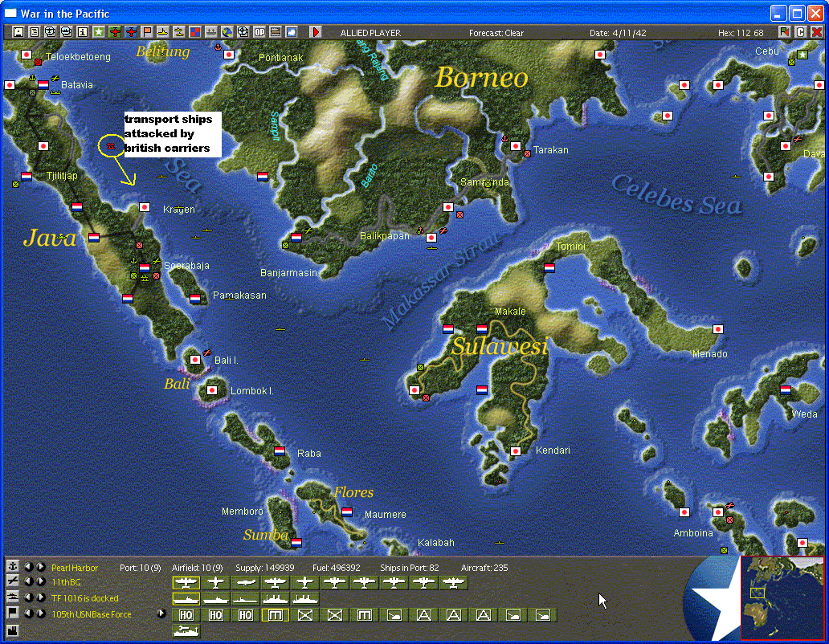Click the Soerabaja base marker on Java
The height and width of the screenshot is (644, 829).
145,268
